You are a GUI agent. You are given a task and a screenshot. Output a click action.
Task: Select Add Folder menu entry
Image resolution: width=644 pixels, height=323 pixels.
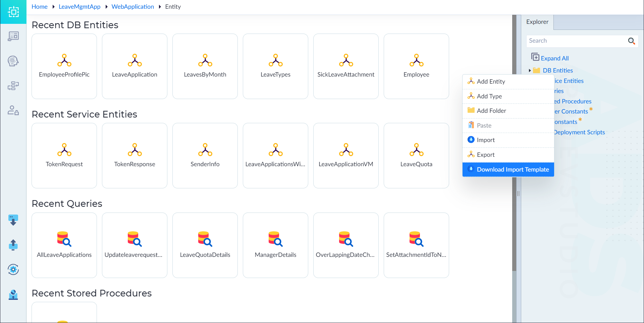[508, 111]
